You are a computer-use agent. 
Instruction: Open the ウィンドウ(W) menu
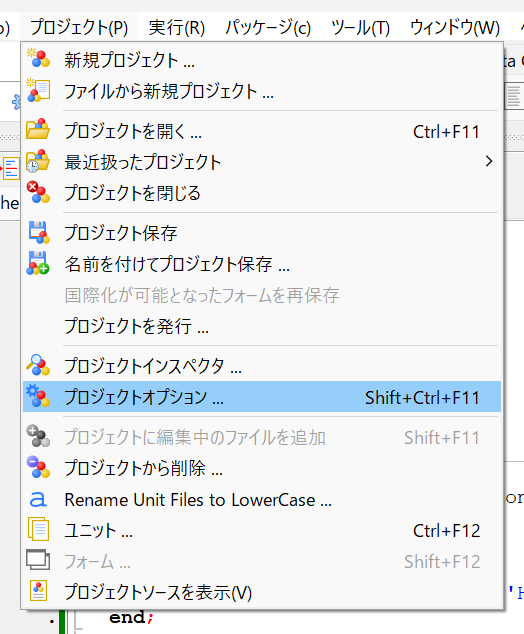coord(455,27)
